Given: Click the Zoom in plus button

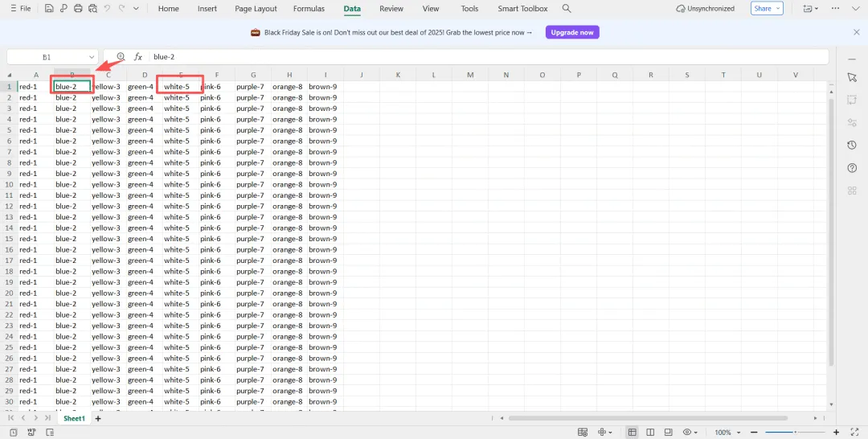Looking at the screenshot, I should [836, 433].
